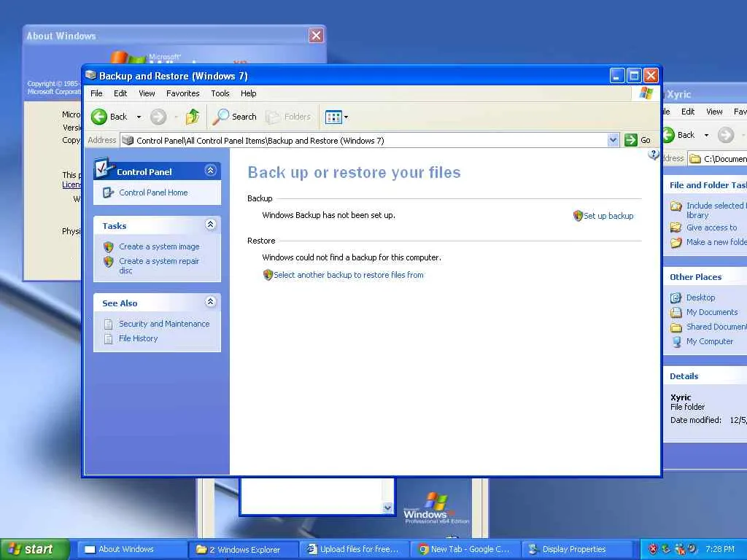Click the green Go button

[x=638, y=140]
